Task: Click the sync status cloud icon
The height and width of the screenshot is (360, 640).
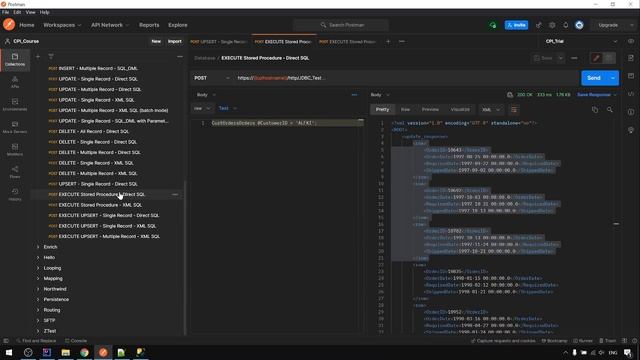Action: (x=493, y=25)
